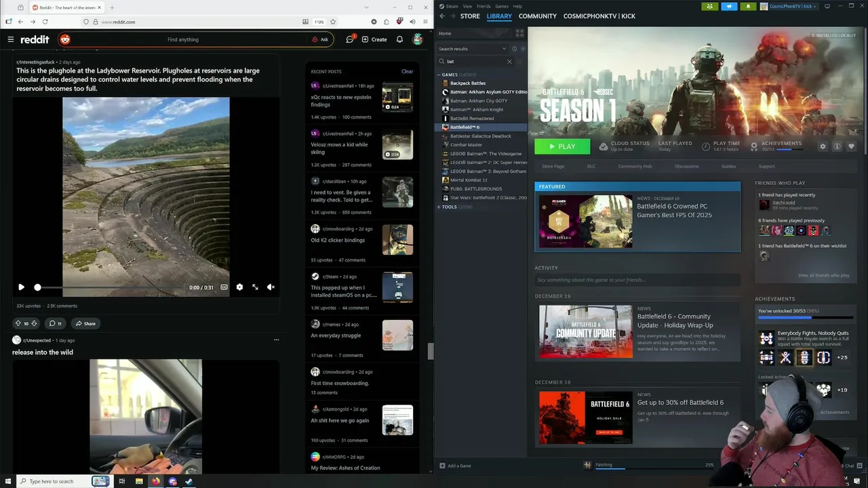Open Battlefield 6 game info icon
Screen dimensions: 868x488
(x=837, y=146)
